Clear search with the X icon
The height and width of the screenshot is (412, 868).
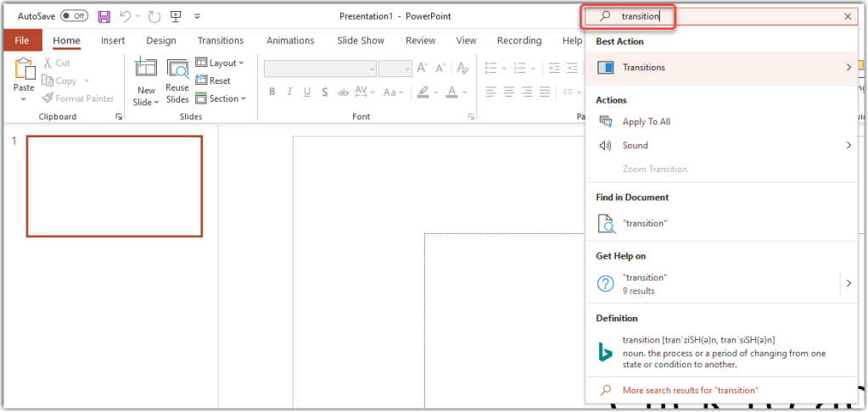pos(848,16)
